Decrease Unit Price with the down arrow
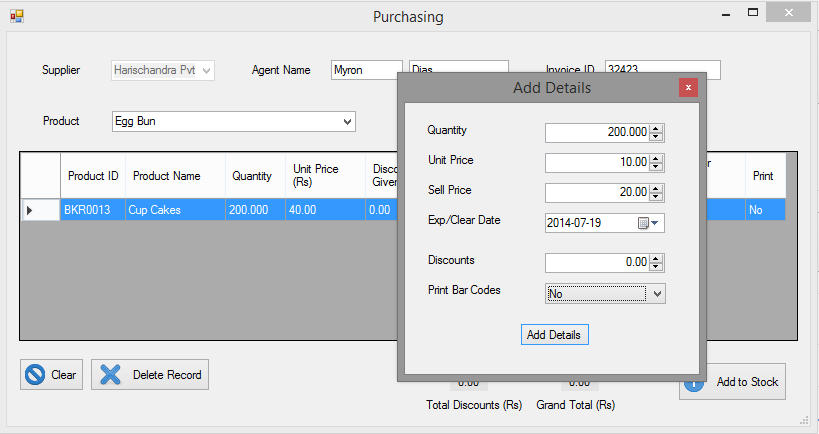 (656, 167)
